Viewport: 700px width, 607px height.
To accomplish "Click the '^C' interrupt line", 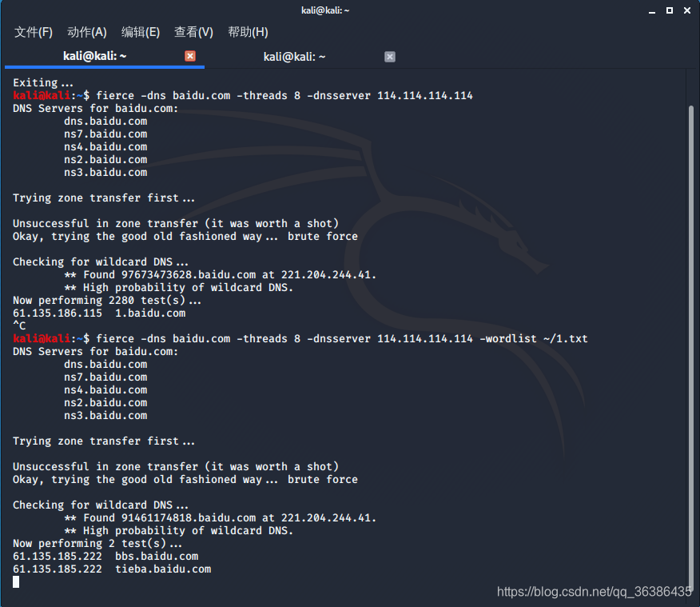I will coord(19,325).
